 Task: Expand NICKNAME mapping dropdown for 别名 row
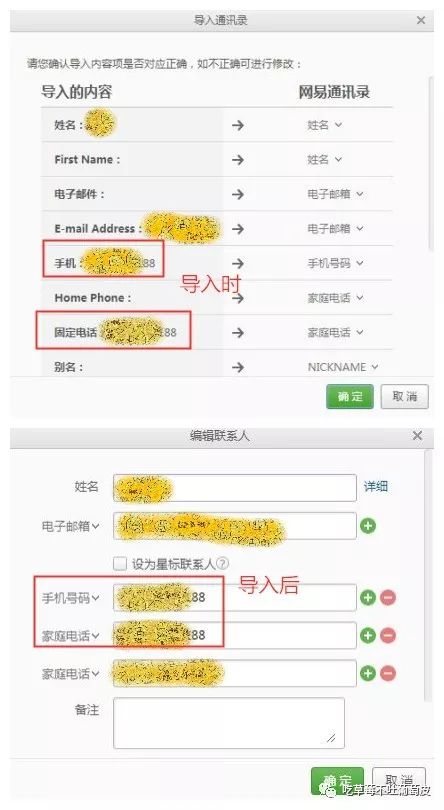343,367
